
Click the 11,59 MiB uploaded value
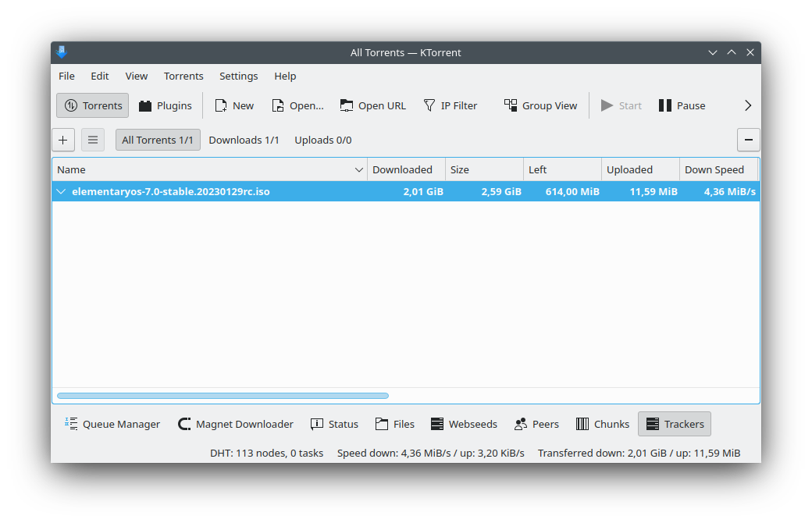(x=654, y=191)
